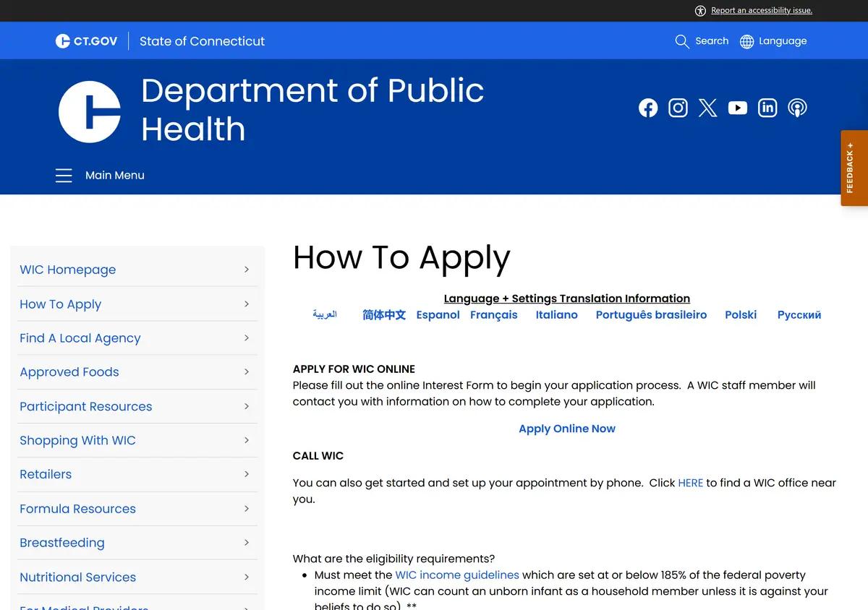
Task: Click CALL WIC heading text
Action: (318, 456)
